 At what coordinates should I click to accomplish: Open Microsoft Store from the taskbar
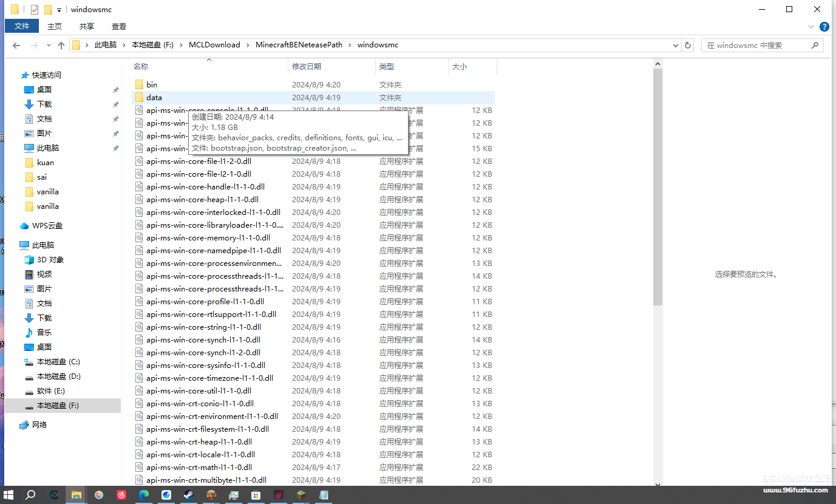point(256,495)
